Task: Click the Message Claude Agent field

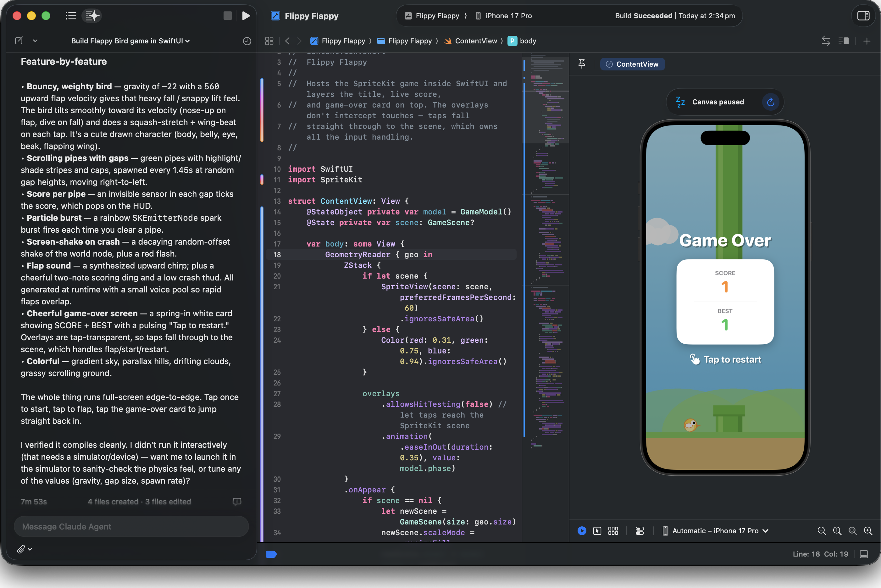Action: [131, 526]
